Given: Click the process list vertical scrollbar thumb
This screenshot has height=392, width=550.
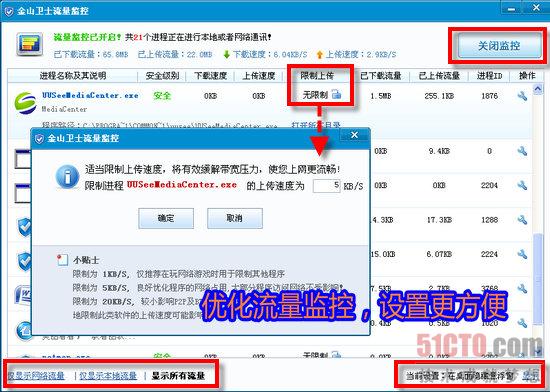Looking at the screenshot, I should coord(537,279).
